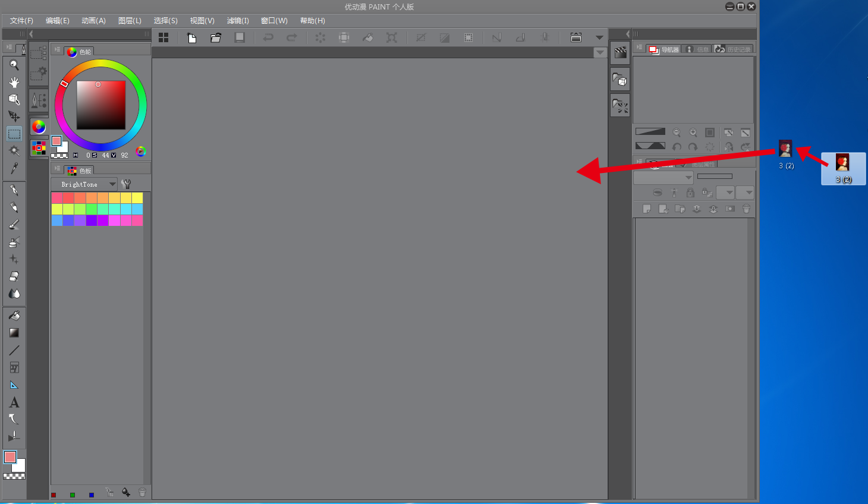Open the 滤镜(I) menu

[238, 21]
